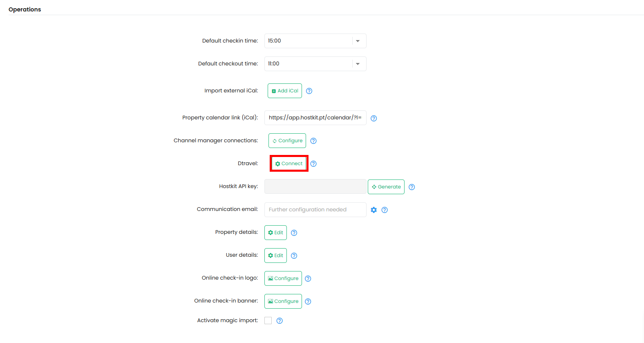Generate a Hostkit API key
The height and width of the screenshot is (343, 644).
[386, 187]
